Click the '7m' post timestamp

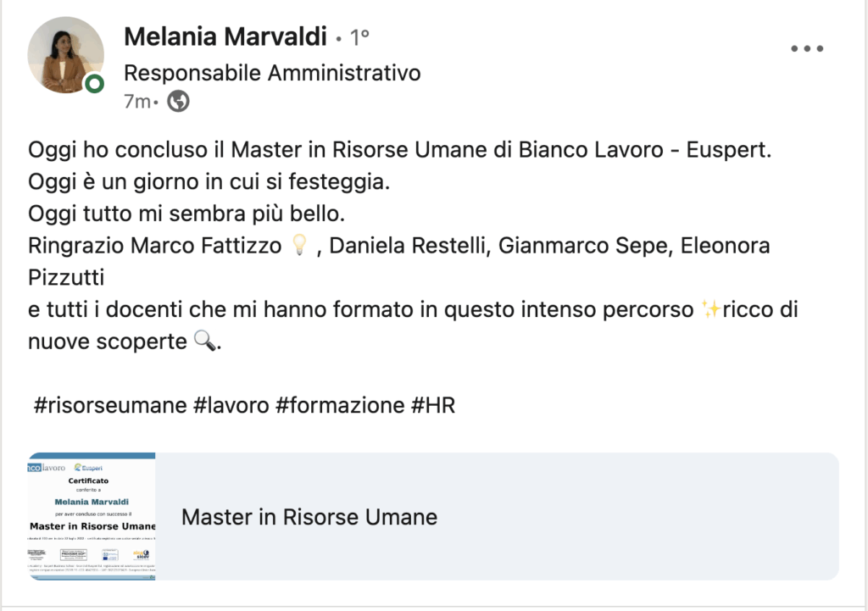136,102
